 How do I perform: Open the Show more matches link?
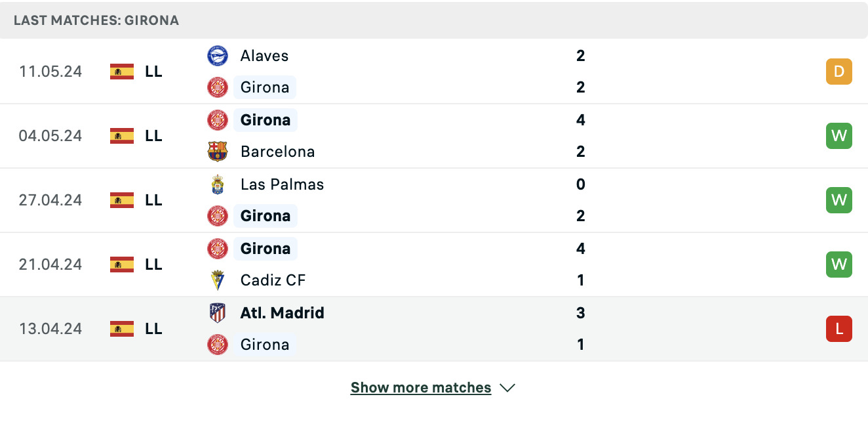click(x=421, y=388)
